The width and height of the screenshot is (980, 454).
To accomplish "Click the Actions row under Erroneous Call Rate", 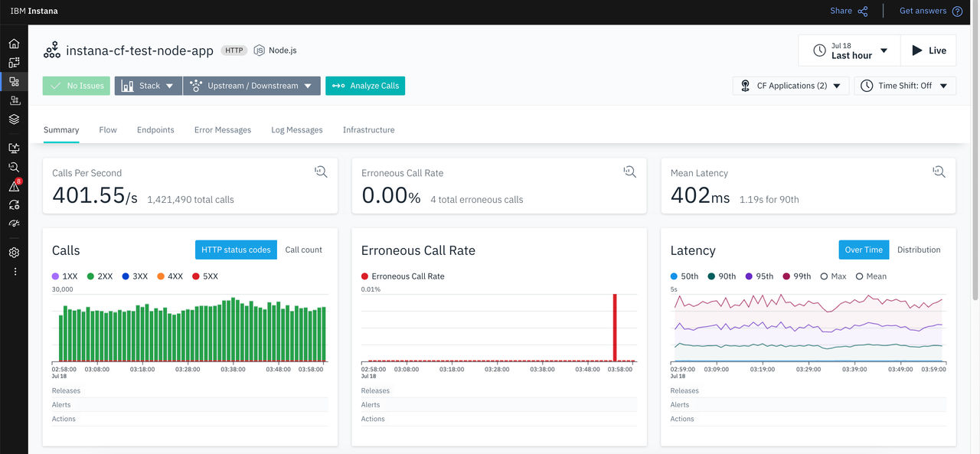I will point(499,419).
